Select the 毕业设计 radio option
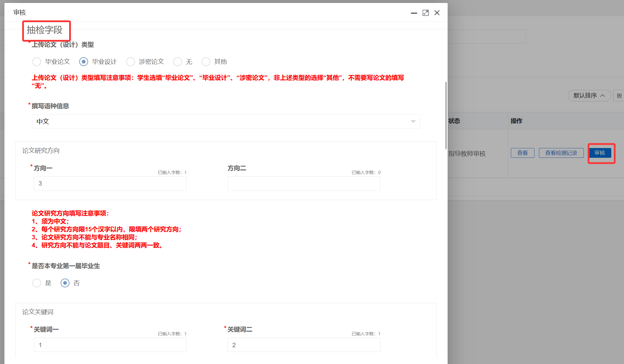This screenshot has width=624, height=364. click(x=84, y=62)
